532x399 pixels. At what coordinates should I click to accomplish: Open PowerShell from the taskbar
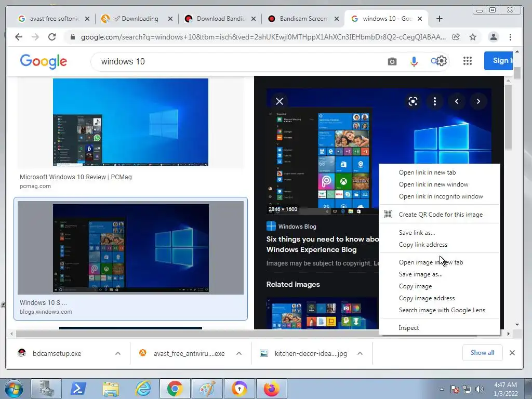click(78, 389)
